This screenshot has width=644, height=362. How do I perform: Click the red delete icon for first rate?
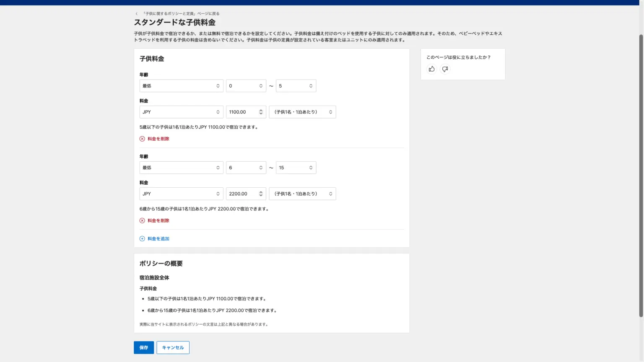click(142, 139)
